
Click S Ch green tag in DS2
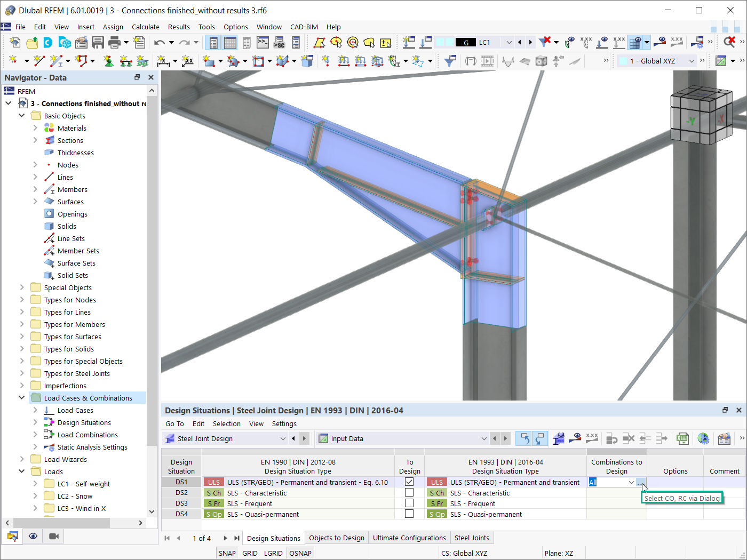click(x=214, y=493)
